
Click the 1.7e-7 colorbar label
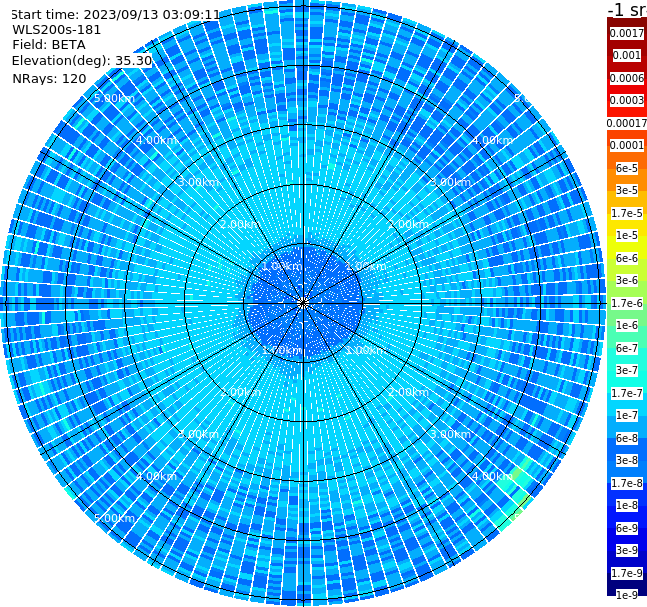(x=627, y=393)
